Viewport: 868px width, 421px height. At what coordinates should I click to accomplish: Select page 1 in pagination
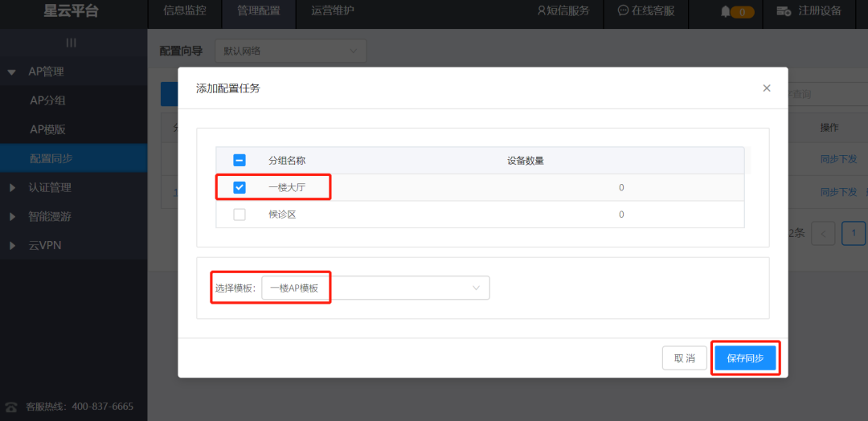coord(854,234)
